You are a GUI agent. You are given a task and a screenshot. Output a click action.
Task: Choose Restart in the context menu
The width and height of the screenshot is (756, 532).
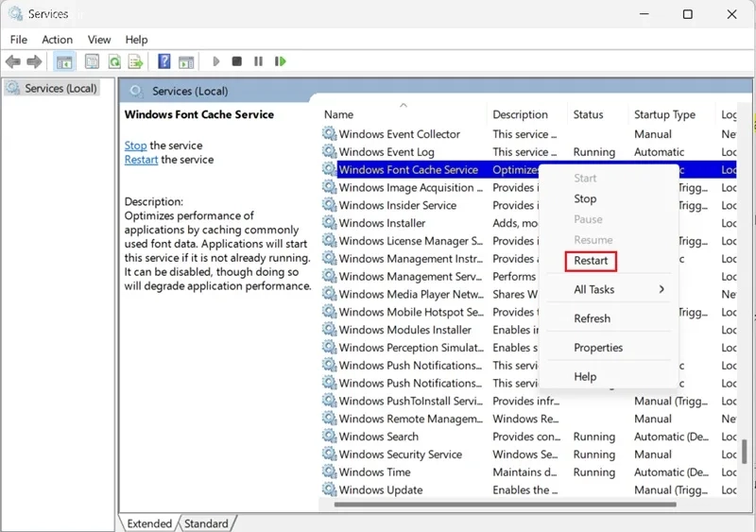591,261
